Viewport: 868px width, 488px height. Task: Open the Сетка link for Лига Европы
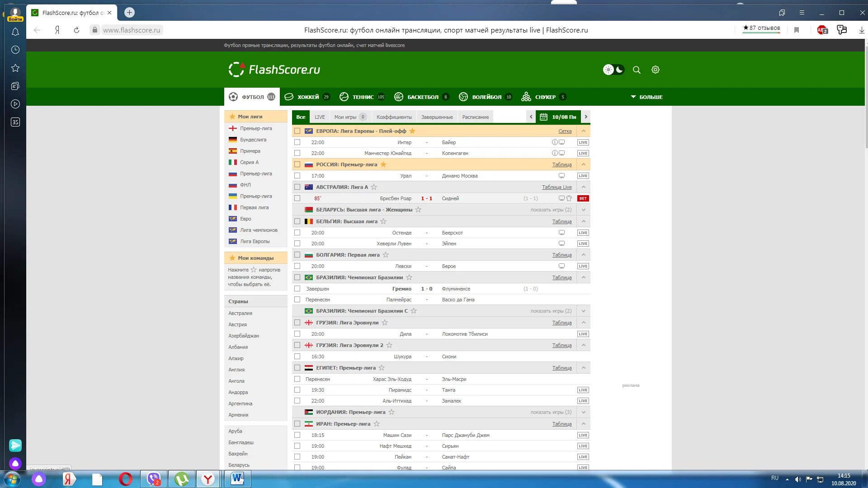tap(565, 131)
